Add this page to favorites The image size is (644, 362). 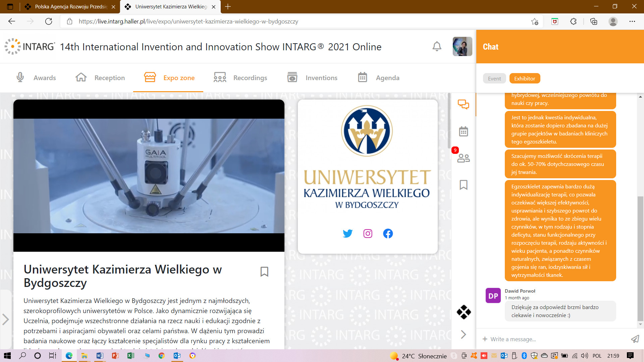click(535, 21)
